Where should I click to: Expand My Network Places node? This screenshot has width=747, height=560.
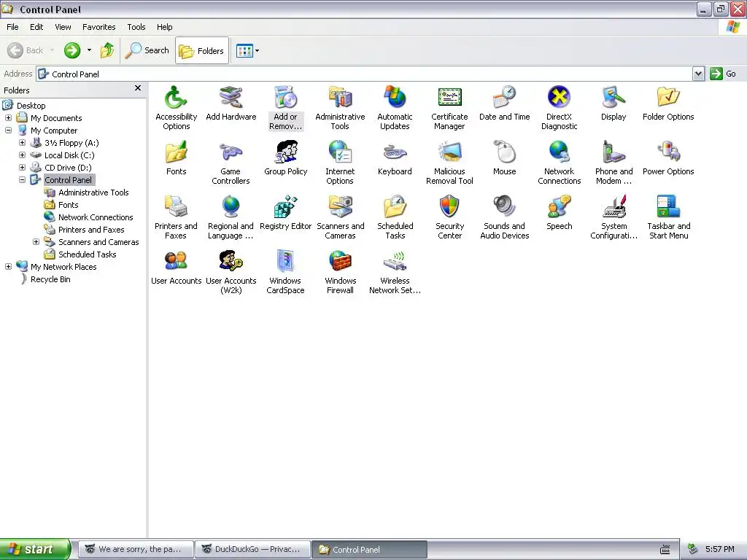click(8, 267)
